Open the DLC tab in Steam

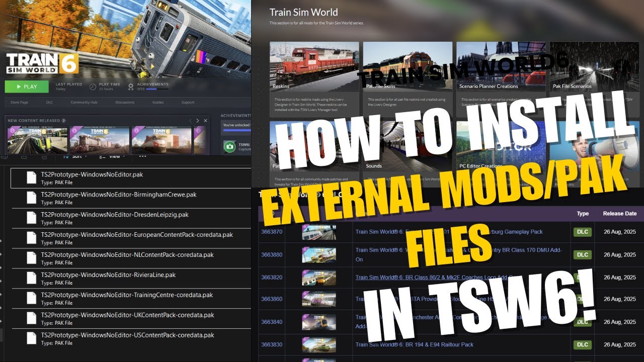49,103
